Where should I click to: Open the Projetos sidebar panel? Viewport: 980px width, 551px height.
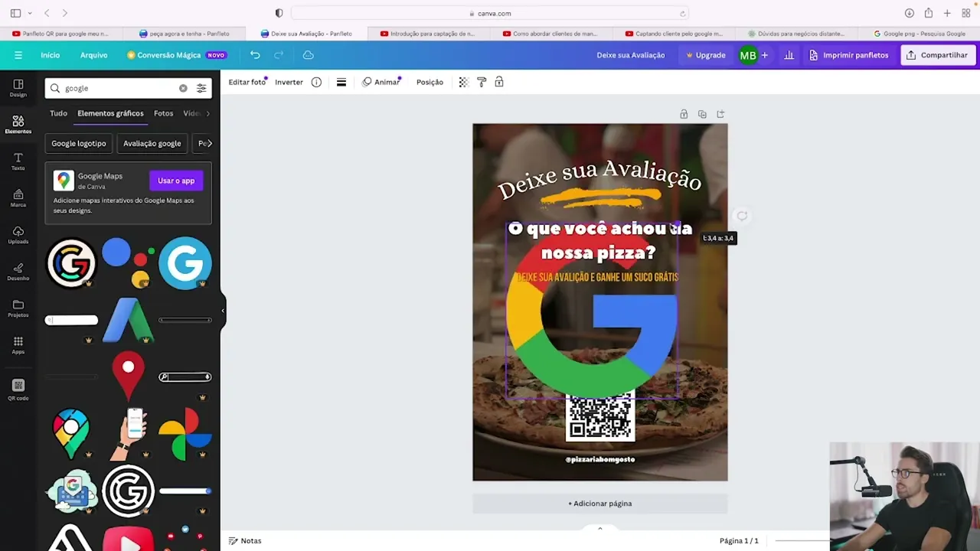coord(18,308)
